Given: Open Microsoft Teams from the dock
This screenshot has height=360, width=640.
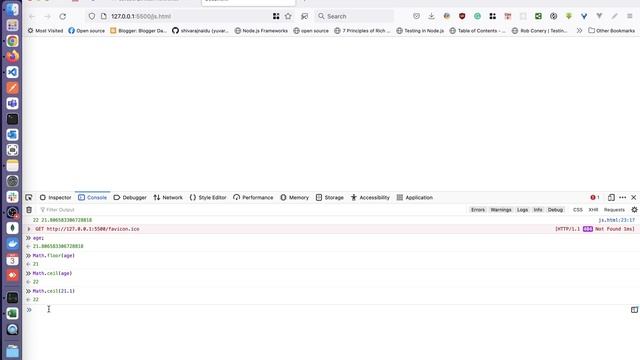Looking at the screenshot, I should (x=13, y=103).
